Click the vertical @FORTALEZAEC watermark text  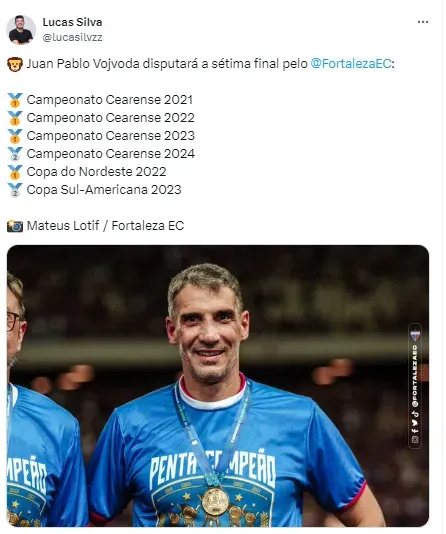[415, 376]
